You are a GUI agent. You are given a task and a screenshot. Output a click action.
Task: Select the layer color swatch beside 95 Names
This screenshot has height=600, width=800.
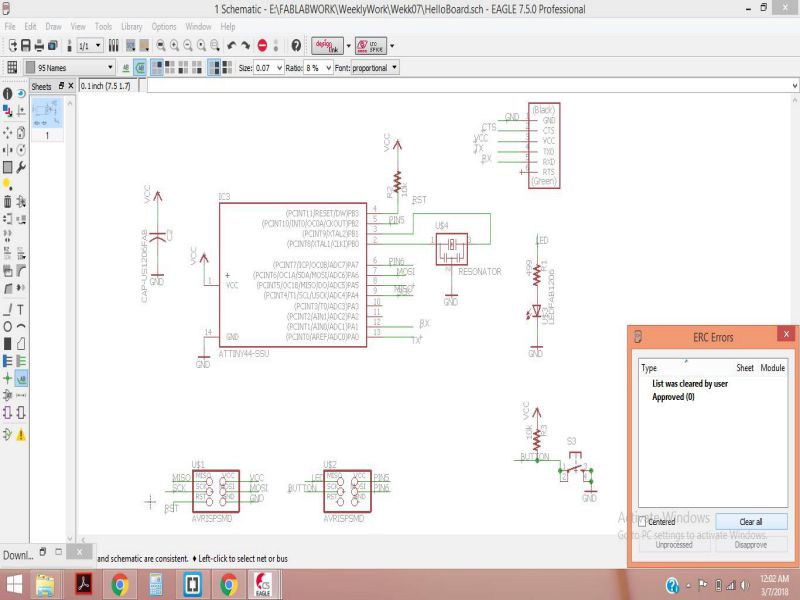[x=30, y=67]
